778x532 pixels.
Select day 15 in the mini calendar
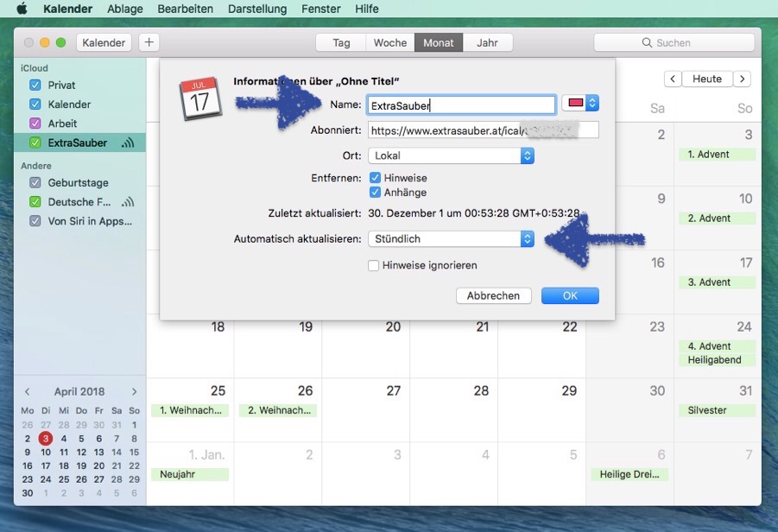coord(134,452)
